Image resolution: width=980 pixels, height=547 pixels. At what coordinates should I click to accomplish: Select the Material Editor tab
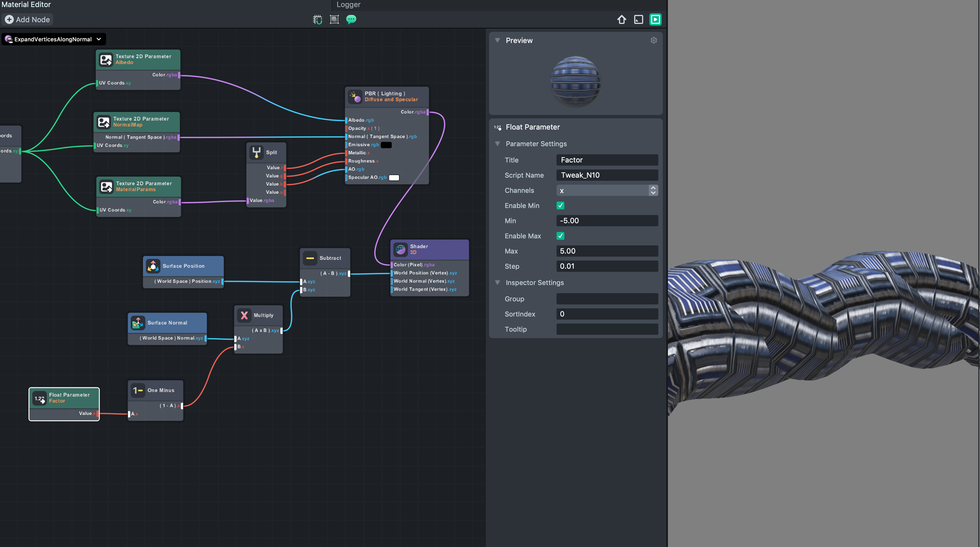coord(26,5)
